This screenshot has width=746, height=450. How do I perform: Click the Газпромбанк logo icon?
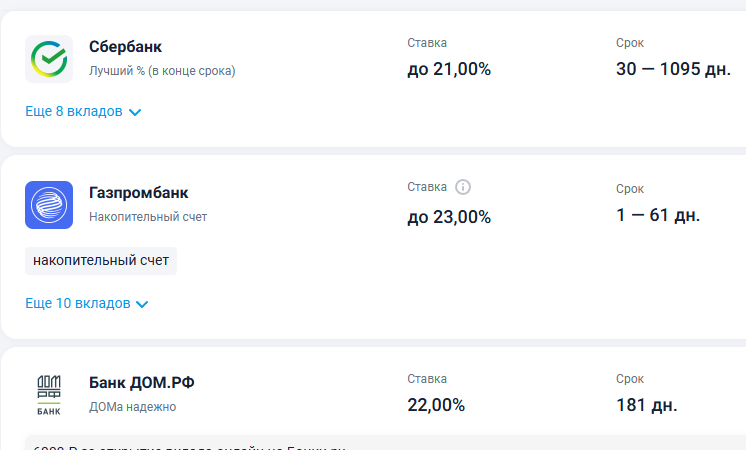pos(49,205)
